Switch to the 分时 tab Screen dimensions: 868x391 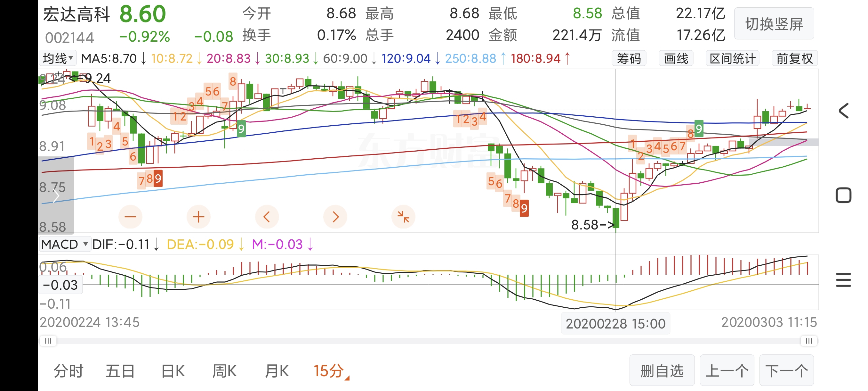coord(68,371)
